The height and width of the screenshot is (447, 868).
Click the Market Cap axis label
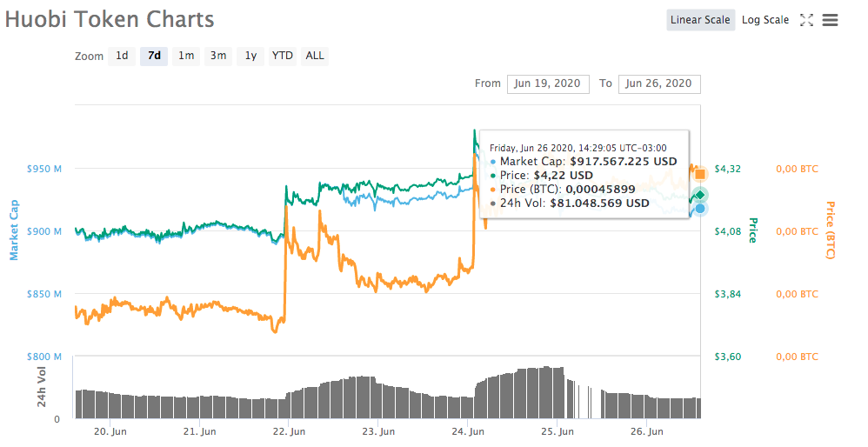(14, 230)
